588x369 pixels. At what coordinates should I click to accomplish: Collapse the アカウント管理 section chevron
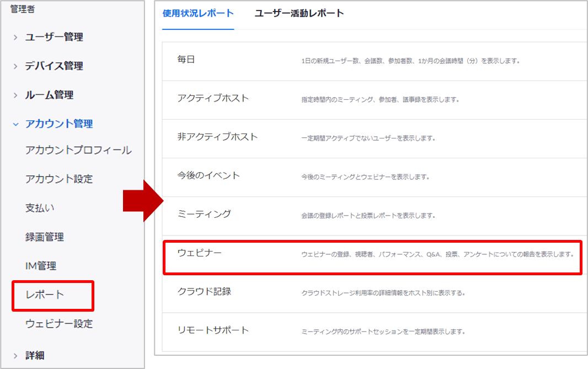[x=15, y=124]
